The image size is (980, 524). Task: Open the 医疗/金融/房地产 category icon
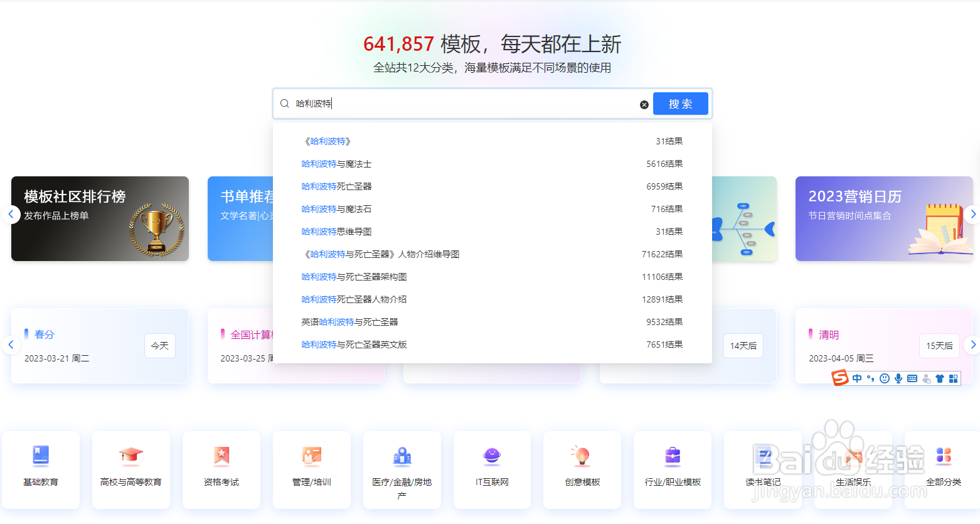click(402, 456)
